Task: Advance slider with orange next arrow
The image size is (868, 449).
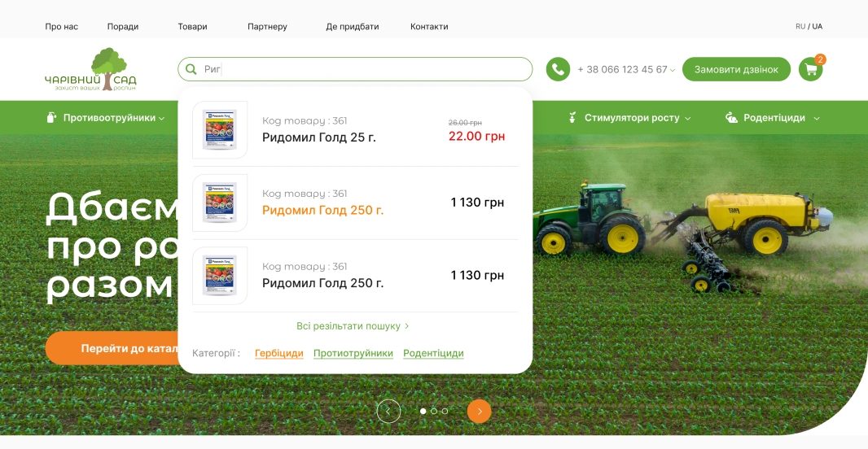Action: tap(480, 411)
